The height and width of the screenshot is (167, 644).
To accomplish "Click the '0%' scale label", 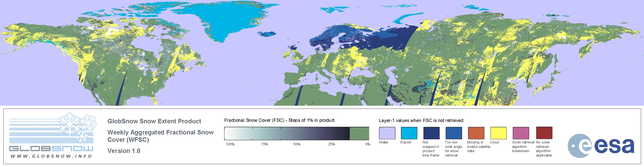I will (367, 144).
